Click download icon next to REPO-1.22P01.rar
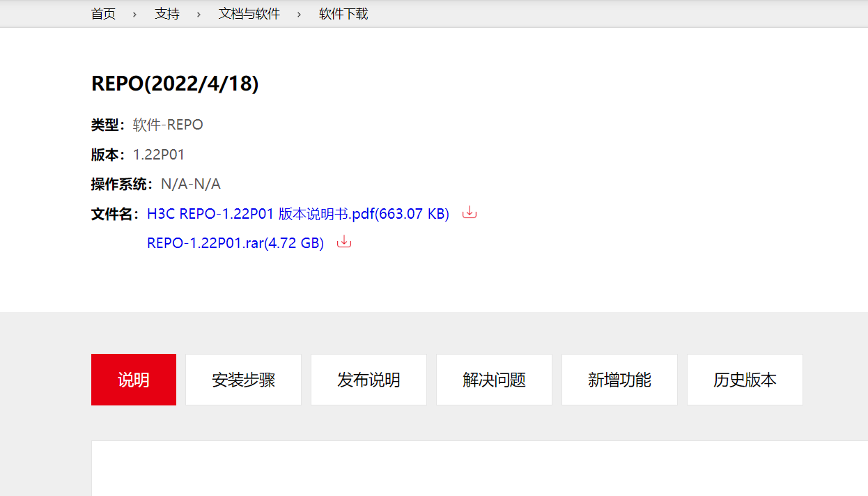 [344, 242]
